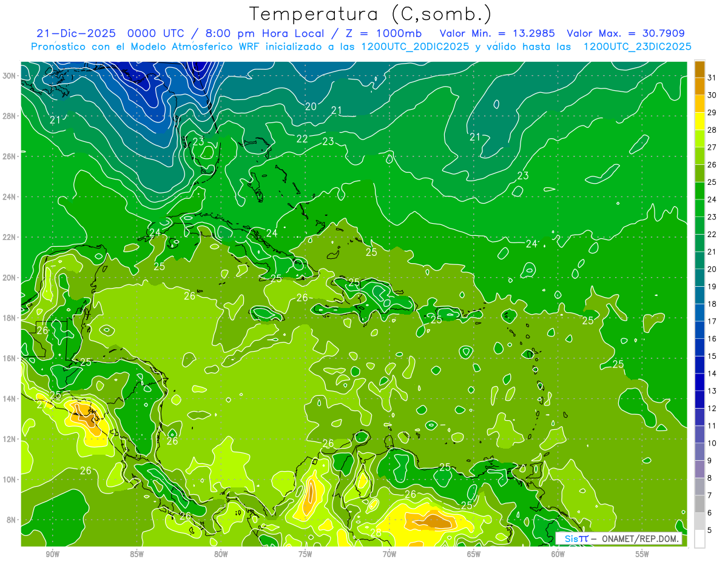Click the purple legend swatch between 9 and 10
728x562 pixels.
tap(699, 452)
